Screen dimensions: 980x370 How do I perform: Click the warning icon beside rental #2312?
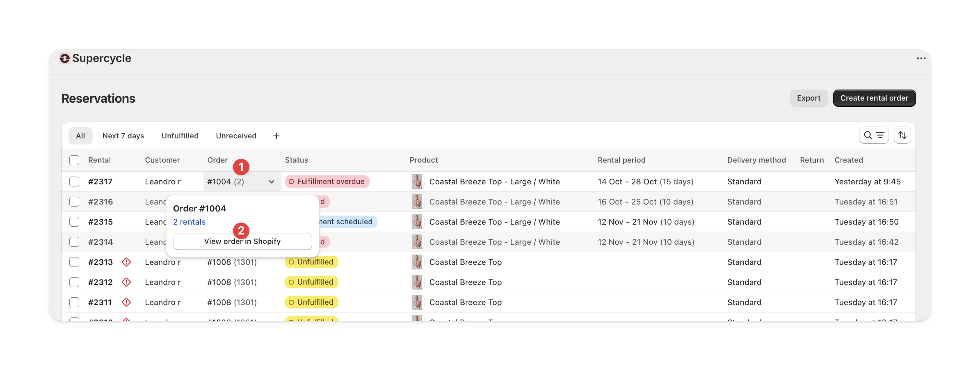pos(126,282)
